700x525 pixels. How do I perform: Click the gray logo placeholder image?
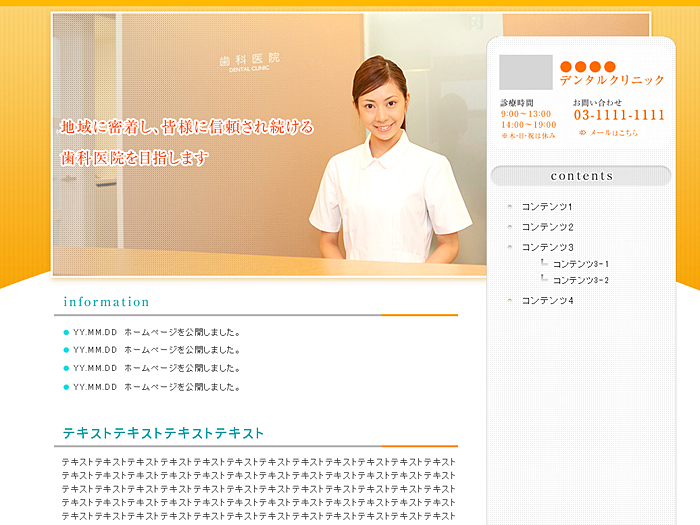pos(526,72)
